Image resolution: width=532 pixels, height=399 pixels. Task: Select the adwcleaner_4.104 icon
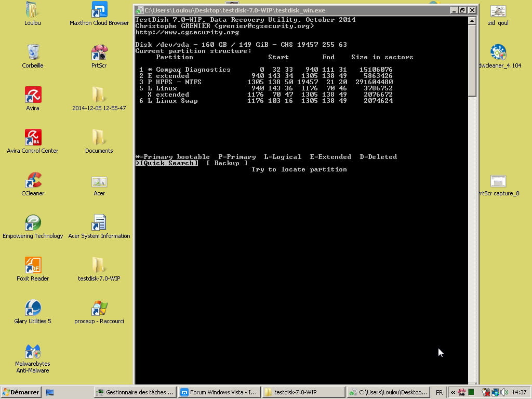coord(500,56)
